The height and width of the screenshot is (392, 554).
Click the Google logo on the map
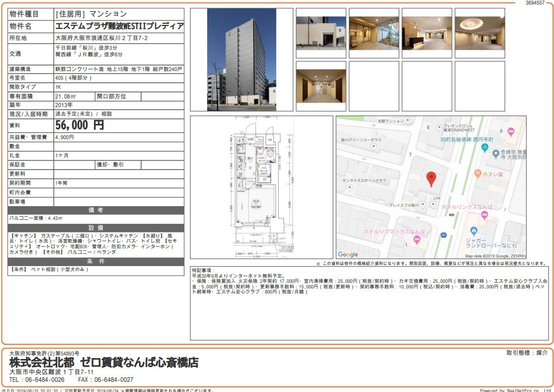(x=348, y=254)
